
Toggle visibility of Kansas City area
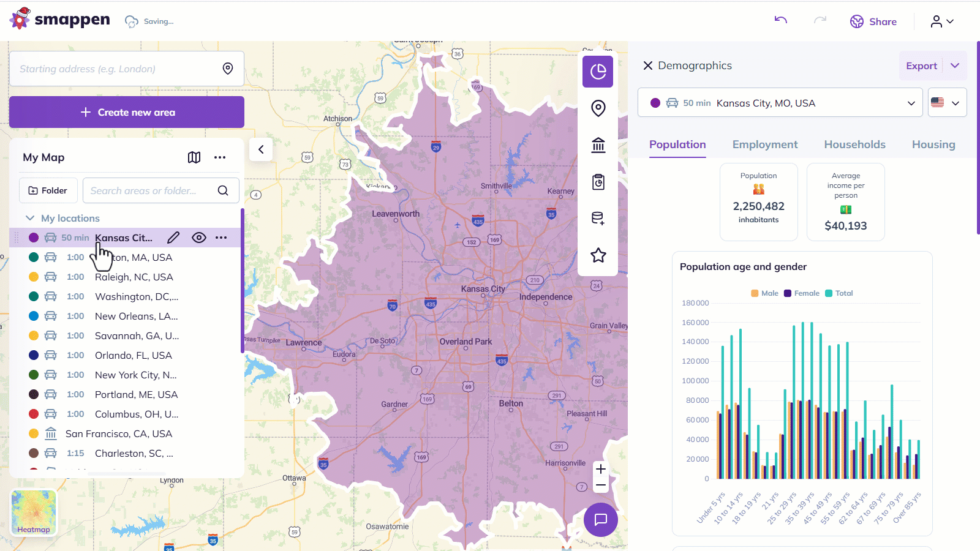199,238
